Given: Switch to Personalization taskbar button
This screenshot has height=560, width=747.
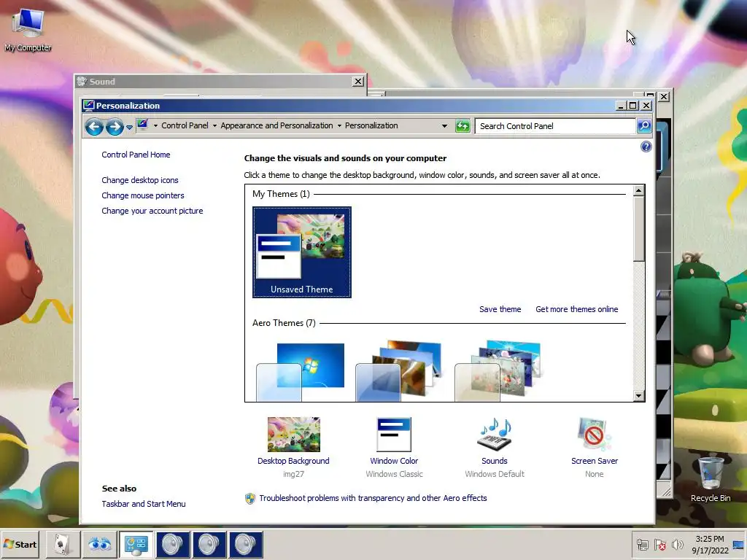Looking at the screenshot, I should point(136,545).
